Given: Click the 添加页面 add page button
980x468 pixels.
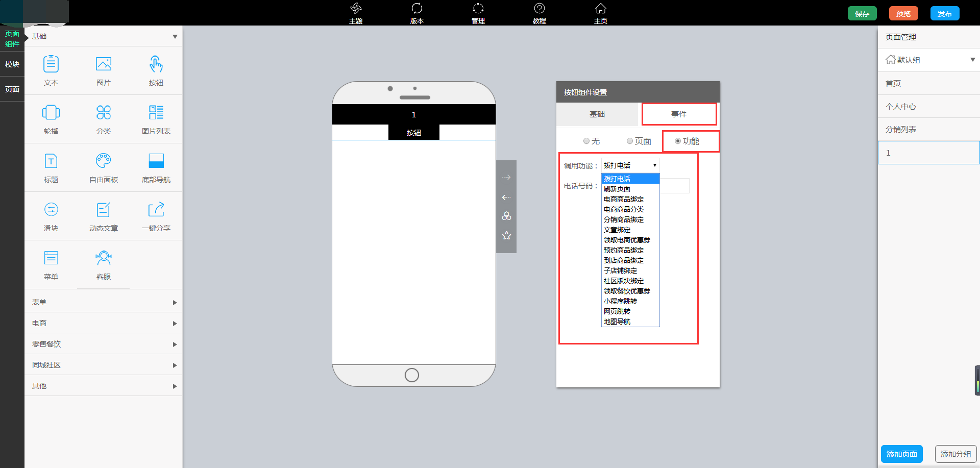Looking at the screenshot, I should click(x=901, y=454).
